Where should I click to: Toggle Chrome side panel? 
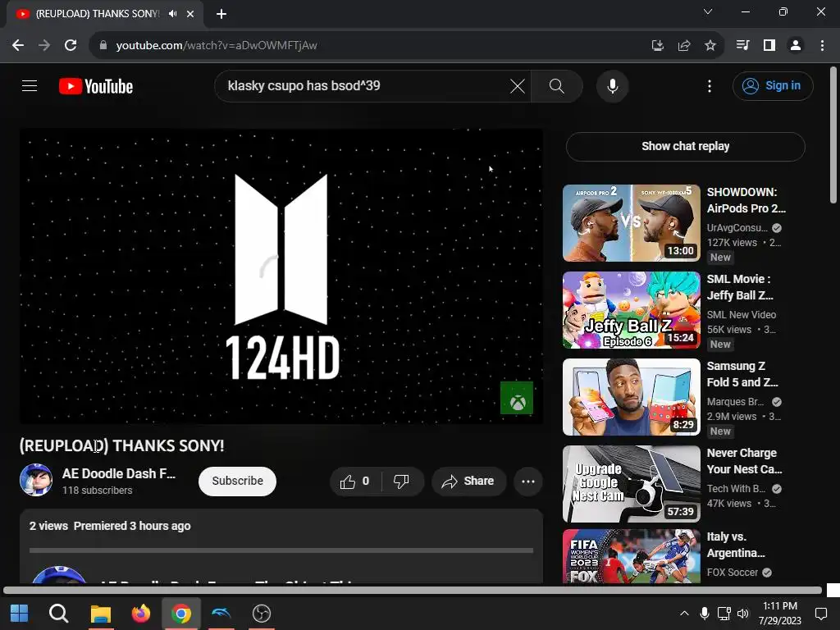pos(769,46)
